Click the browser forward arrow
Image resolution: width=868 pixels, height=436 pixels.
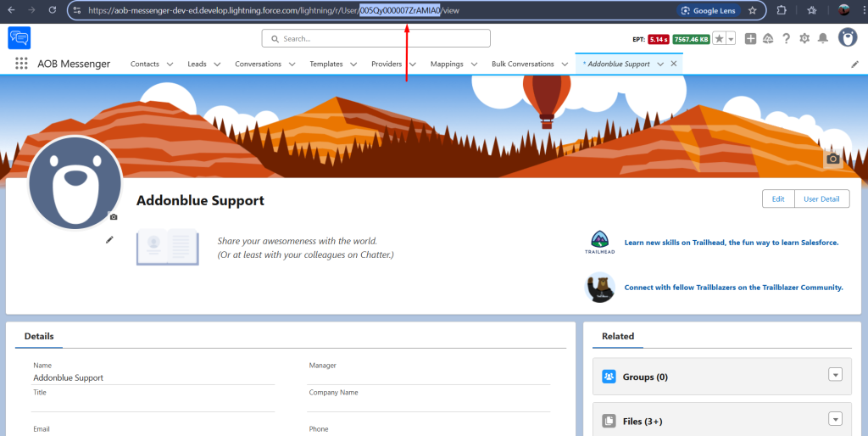(x=31, y=10)
